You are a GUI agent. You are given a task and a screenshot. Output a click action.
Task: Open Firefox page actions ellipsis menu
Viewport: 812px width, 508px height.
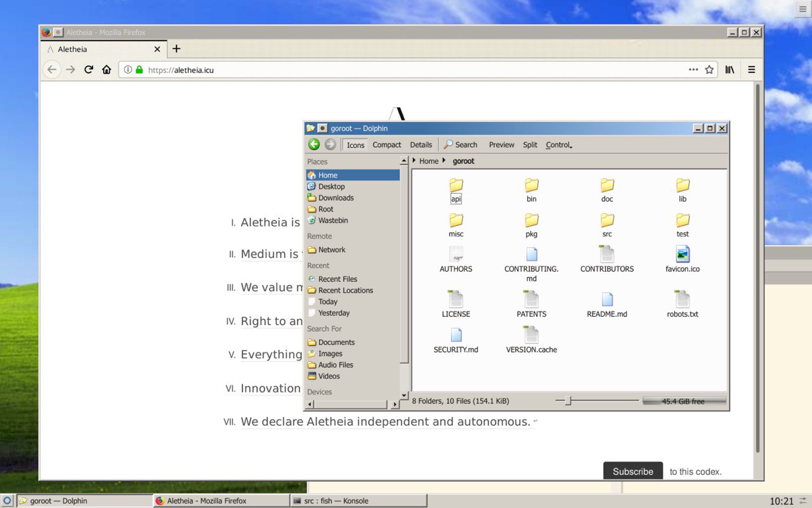tap(693, 70)
